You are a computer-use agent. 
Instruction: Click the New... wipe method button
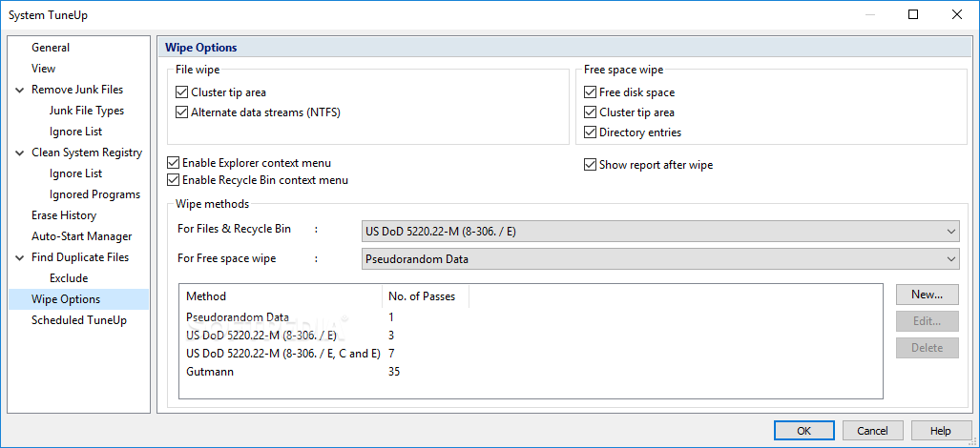[927, 294]
